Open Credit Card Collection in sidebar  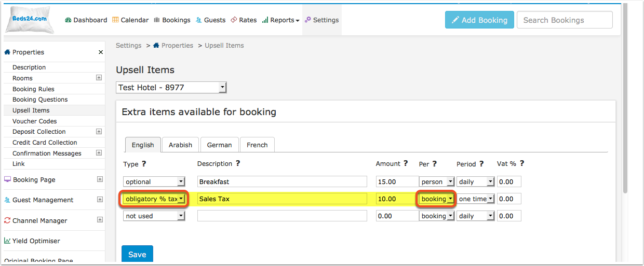[x=45, y=143]
